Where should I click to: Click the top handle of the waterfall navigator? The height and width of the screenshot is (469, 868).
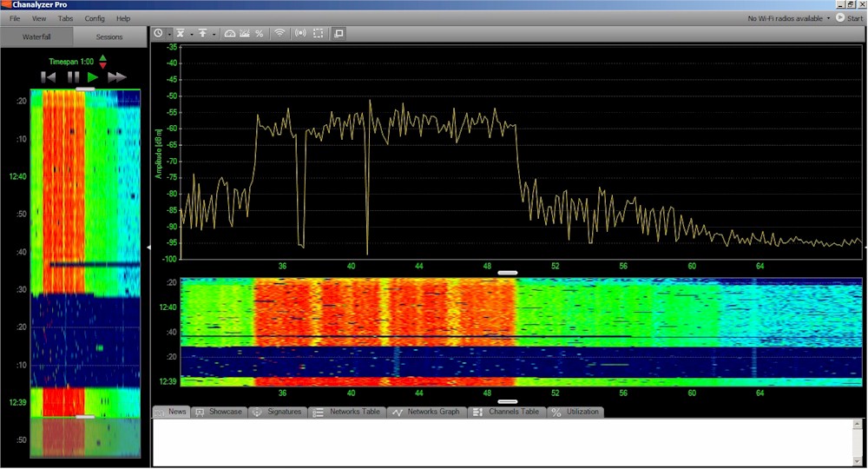click(85, 89)
